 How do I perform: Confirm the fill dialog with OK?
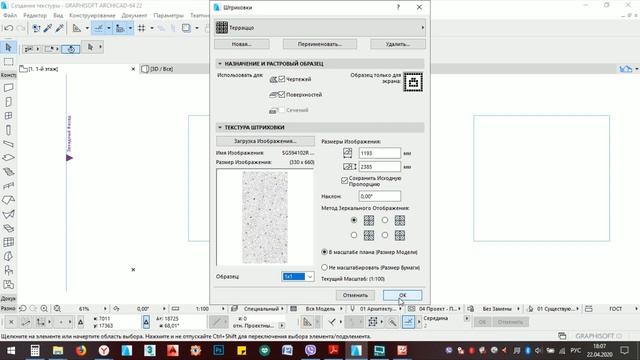(x=402, y=295)
